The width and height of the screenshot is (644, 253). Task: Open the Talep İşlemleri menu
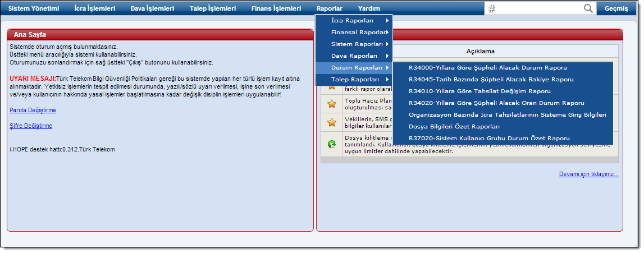coord(213,8)
